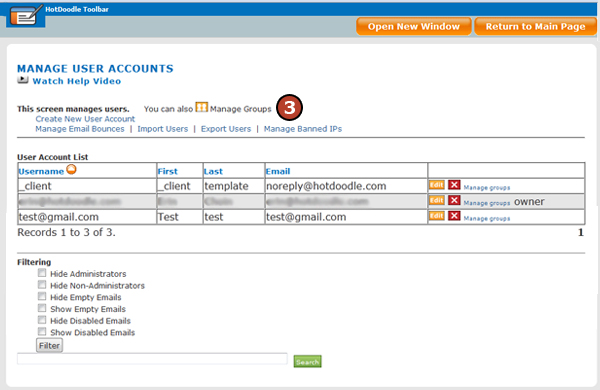Click Manage groups link in owner row
Screen dimensions: 600x390
pyautogui.click(x=487, y=203)
